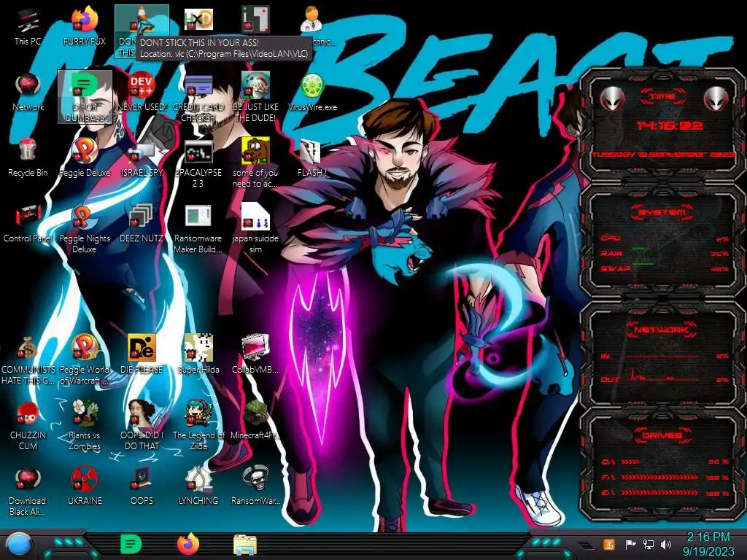Viewport: 747px width, 560px height.
Task: Open the clock showing 2:16 PM
Action: pyautogui.click(x=708, y=544)
